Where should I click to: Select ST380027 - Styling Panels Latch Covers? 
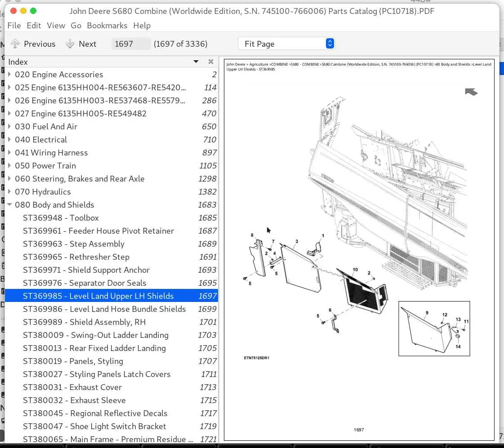pos(111,374)
